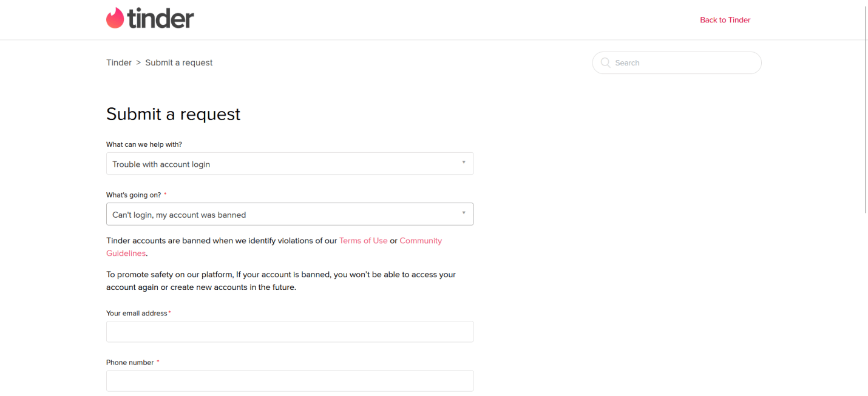Image resolution: width=868 pixels, height=396 pixels.
Task: Click the "Submit a request" page heading
Action: click(173, 114)
